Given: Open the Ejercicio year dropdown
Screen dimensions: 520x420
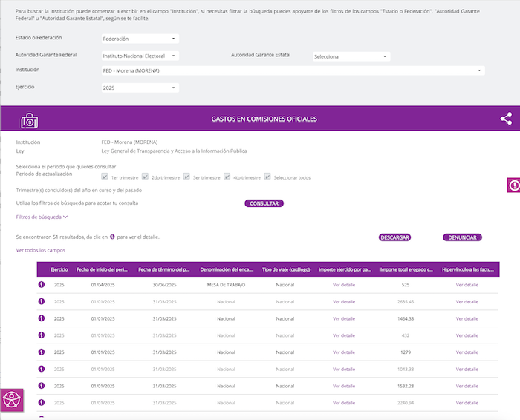Looking at the screenshot, I should point(140,88).
